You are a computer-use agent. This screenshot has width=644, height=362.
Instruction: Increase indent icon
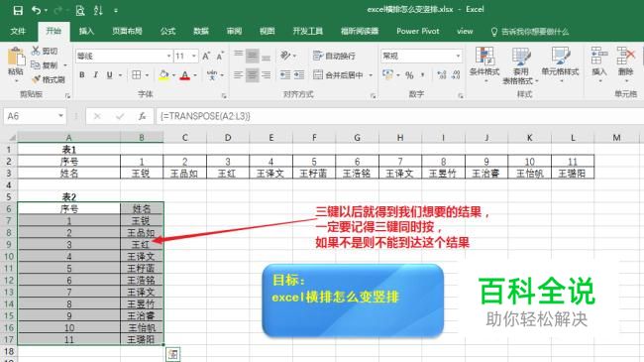coord(299,74)
